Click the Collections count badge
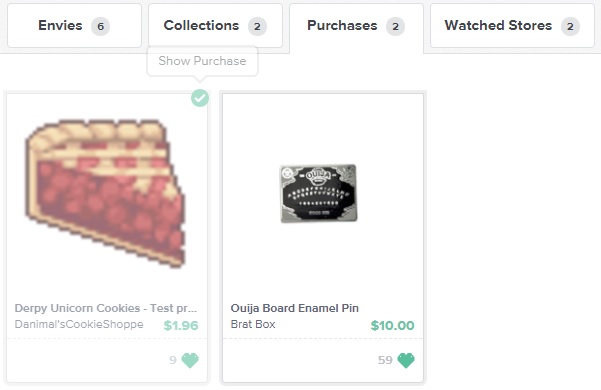The image size is (601, 390). pos(257,26)
